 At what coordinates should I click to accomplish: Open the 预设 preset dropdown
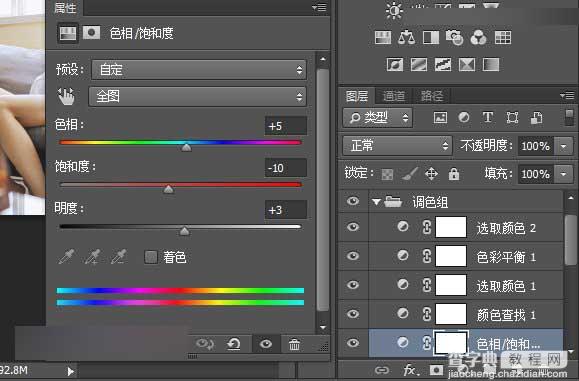(x=199, y=69)
